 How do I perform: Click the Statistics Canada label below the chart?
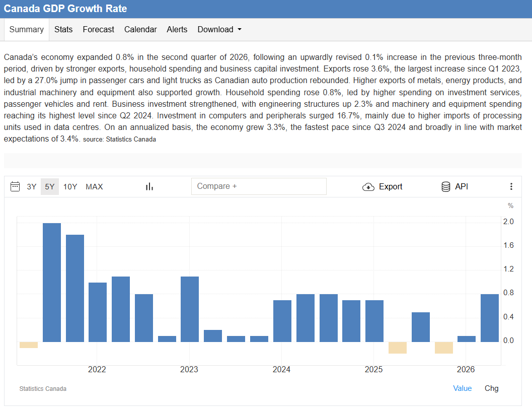[43, 389]
